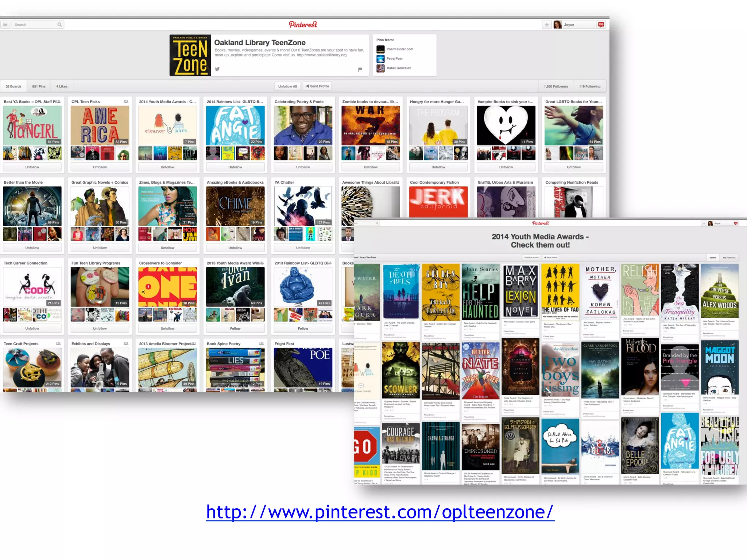Open the 1,260 Followers list

pyautogui.click(x=556, y=86)
